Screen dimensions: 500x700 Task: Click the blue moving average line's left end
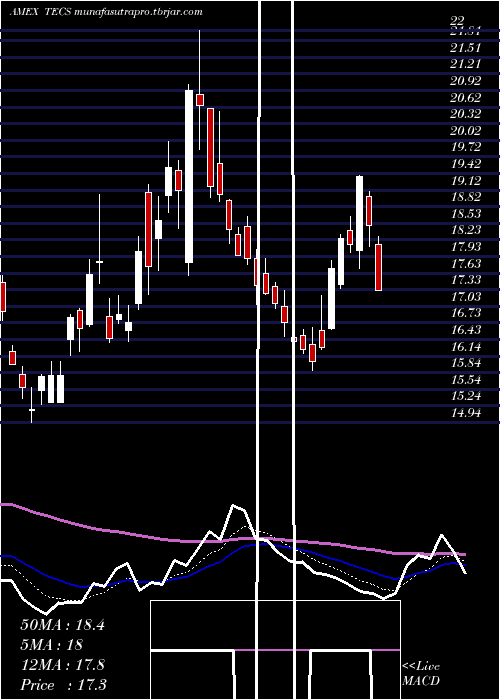click(x=7, y=556)
